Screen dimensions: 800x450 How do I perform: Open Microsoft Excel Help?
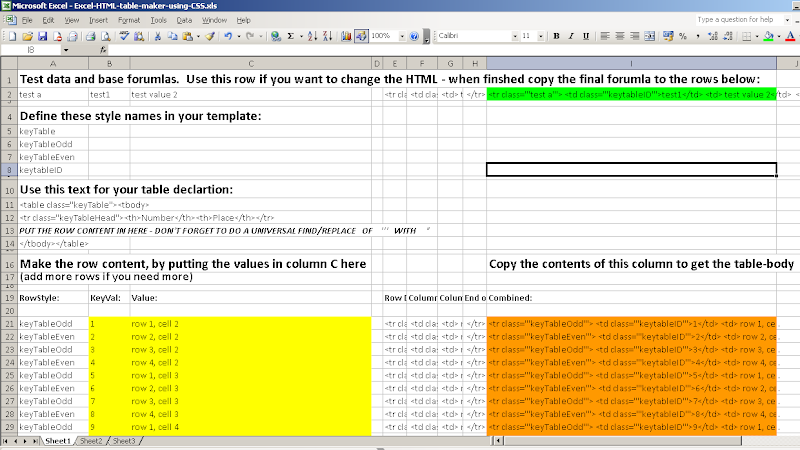click(x=414, y=36)
